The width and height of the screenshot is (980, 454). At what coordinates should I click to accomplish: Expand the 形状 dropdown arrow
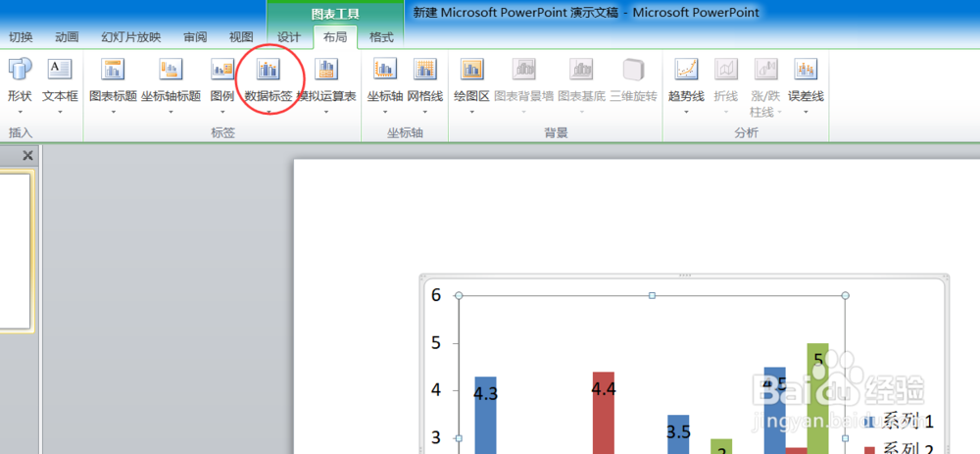(20, 113)
